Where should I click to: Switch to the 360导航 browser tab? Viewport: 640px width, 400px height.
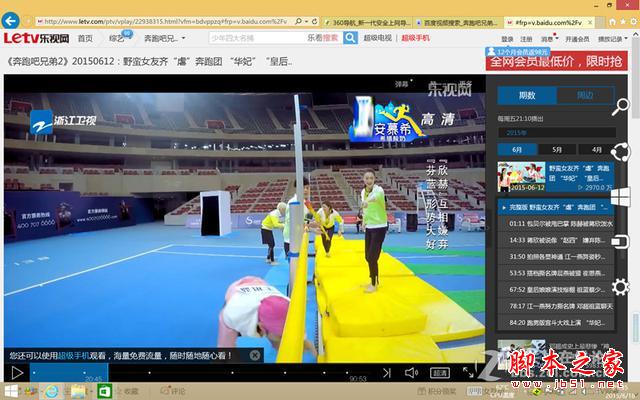pos(369,22)
